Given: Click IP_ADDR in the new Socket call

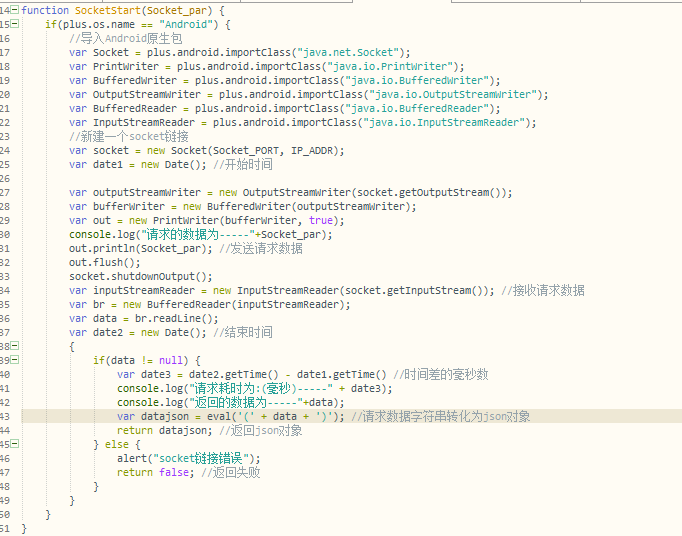Looking at the screenshot, I should click(312, 151).
